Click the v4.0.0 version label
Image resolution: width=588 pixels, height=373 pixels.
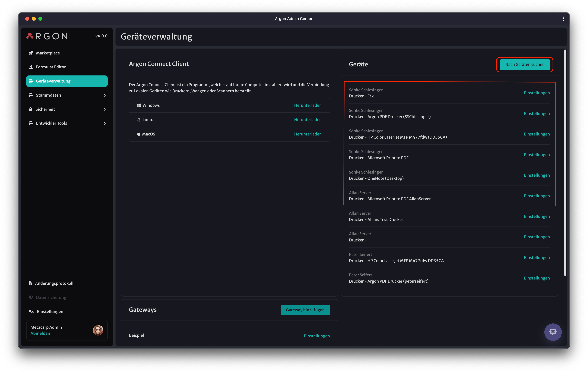(101, 36)
